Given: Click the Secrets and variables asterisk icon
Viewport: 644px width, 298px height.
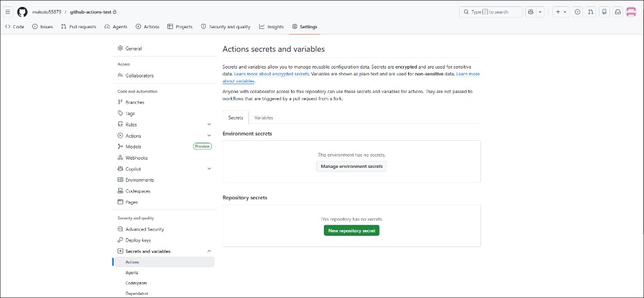Looking at the screenshot, I should coord(120,251).
